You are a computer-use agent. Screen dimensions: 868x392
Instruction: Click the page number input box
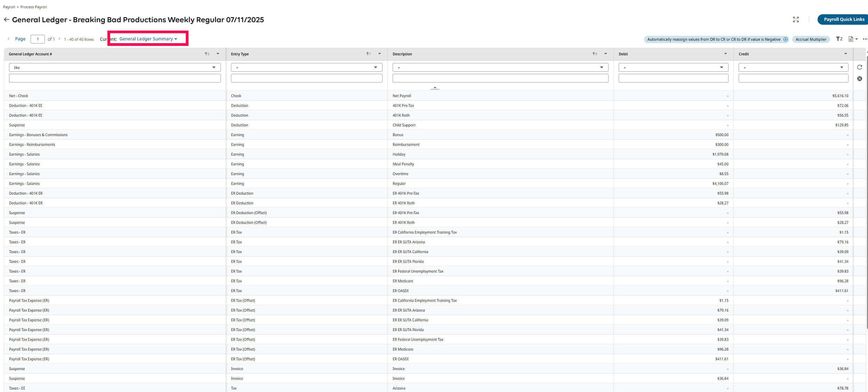pos(38,39)
